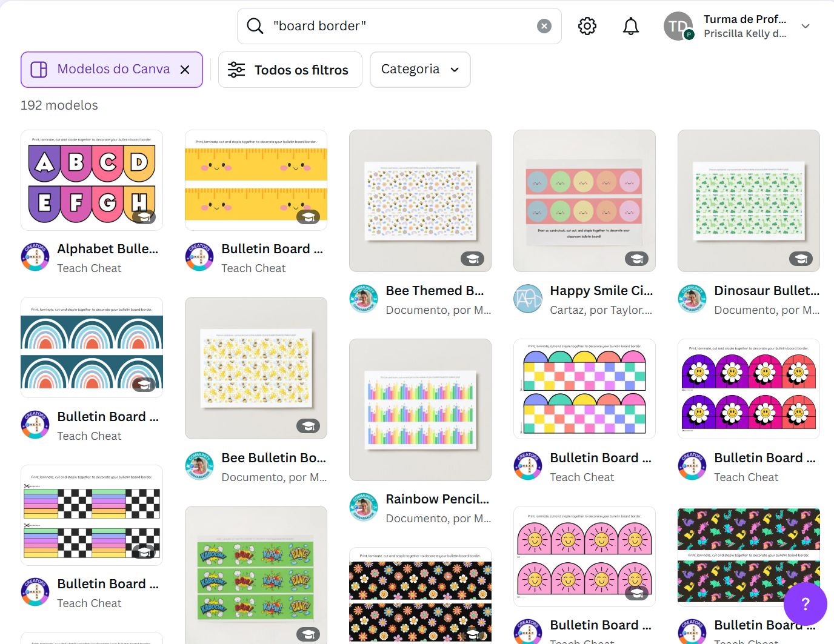The height and width of the screenshot is (644, 834).
Task: Clear the "board border" search text
Action: [x=544, y=26]
